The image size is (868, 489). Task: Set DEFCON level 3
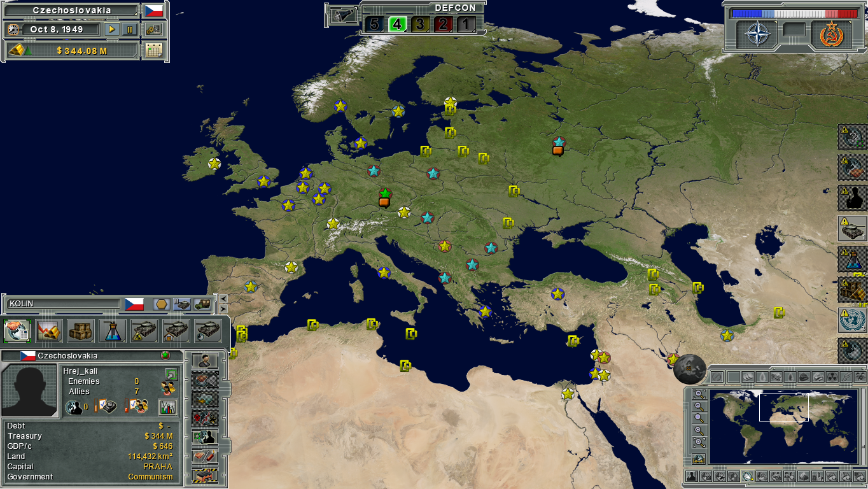(420, 25)
